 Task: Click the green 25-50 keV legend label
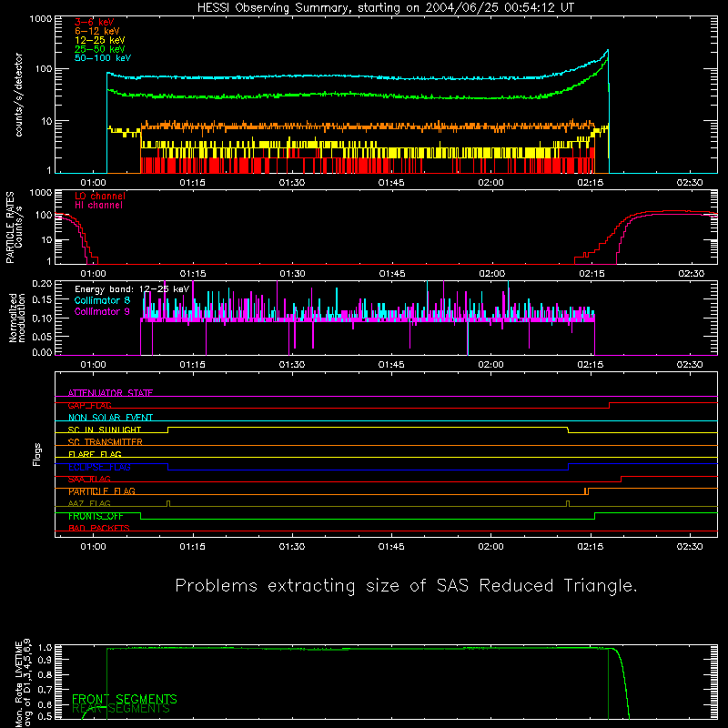click(x=100, y=49)
